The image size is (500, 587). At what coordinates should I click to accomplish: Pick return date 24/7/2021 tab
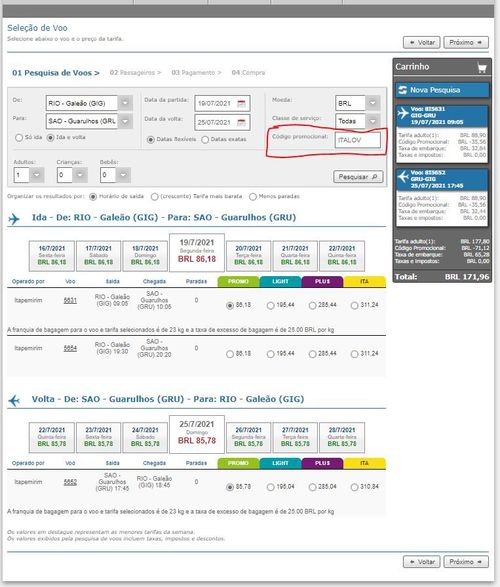[145, 437]
